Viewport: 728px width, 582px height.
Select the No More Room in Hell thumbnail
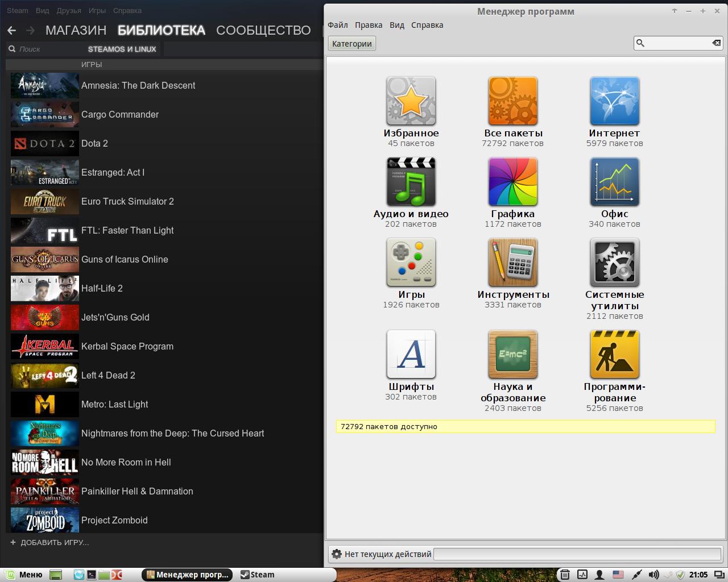tap(45, 463)
